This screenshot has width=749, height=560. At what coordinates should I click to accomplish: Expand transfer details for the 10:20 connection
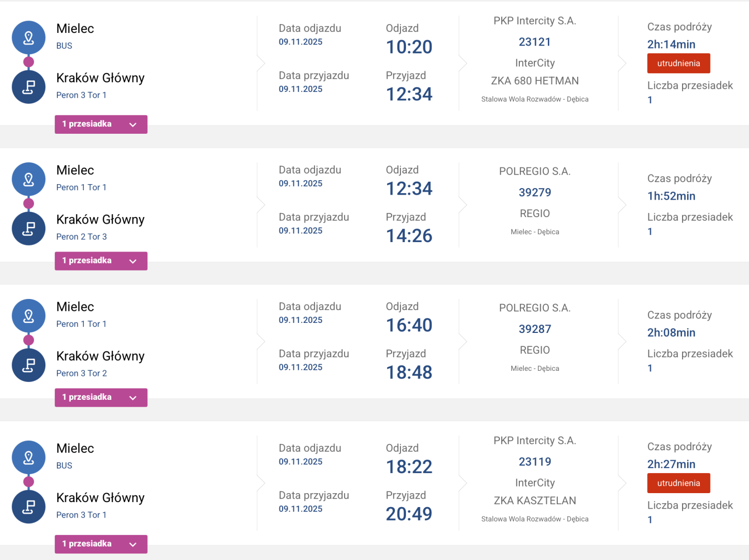pyautogui.click(x=101, y=124)
